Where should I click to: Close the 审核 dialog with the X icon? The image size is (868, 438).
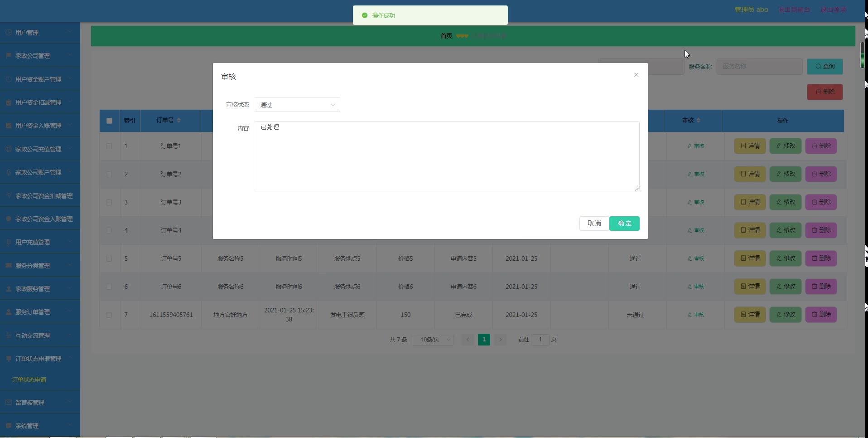coord(636,75)
